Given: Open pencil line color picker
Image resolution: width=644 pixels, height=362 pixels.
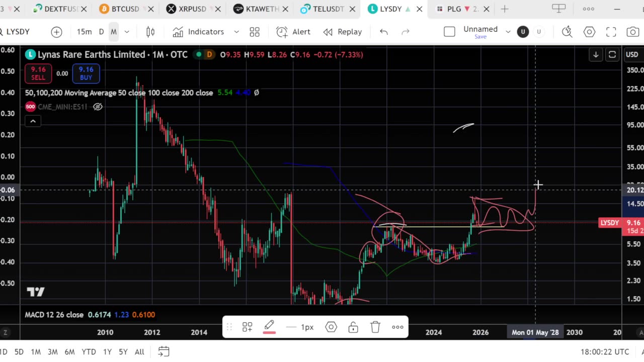Looking at the screenshot, I should click(x=269, y=327).
